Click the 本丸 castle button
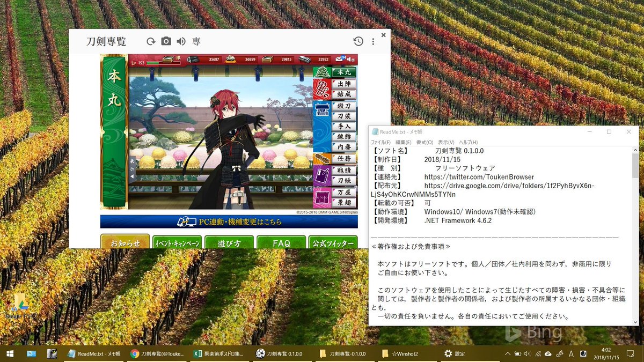Screen dimensions: 644x362 [x=343, y=72]
